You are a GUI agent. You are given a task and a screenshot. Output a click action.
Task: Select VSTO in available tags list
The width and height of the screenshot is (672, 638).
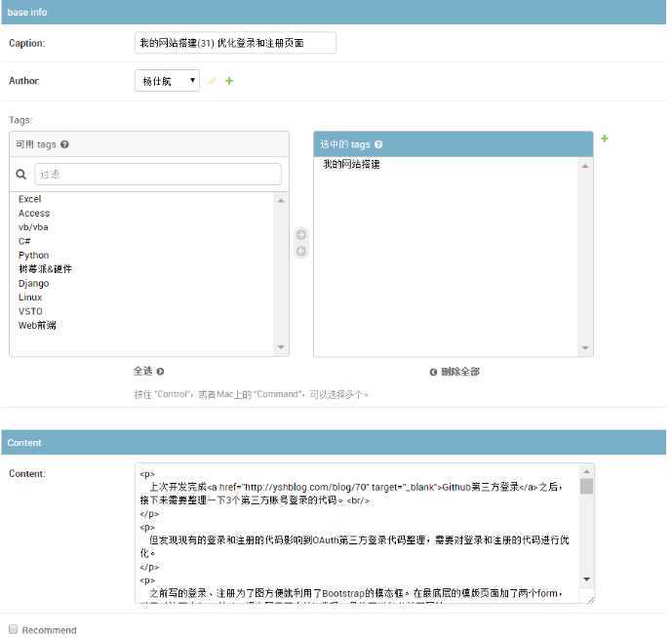[x=30, y=311]
